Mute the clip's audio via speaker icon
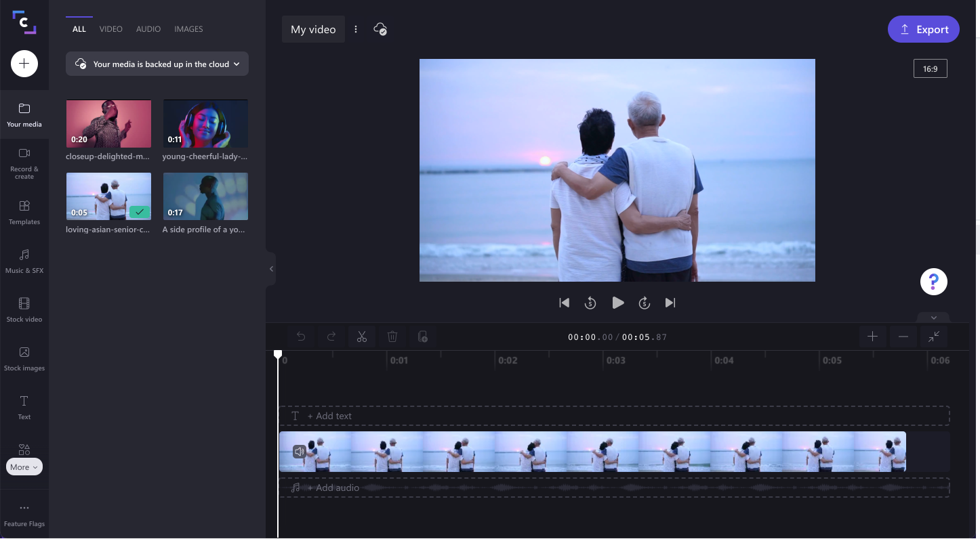The height and width of the screenshot is (539, 980). (299, 451)
